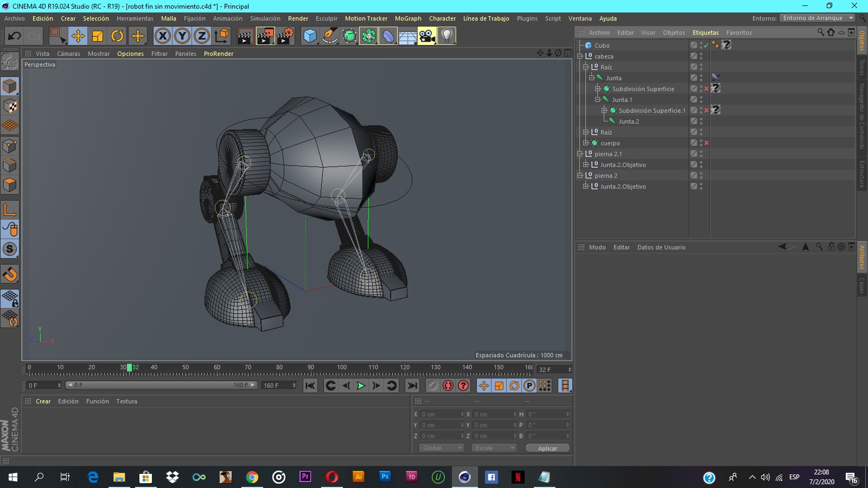Click the MoGraph green flower toolbar icon
Image resolution: width=868 pixels, height=488 pixels.
[x=368, y=36]
